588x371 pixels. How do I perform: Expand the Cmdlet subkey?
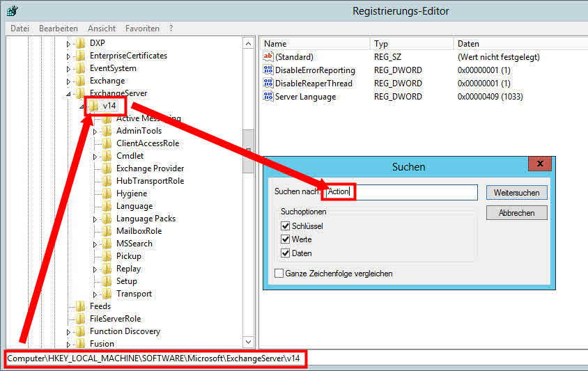pos(95,157)
